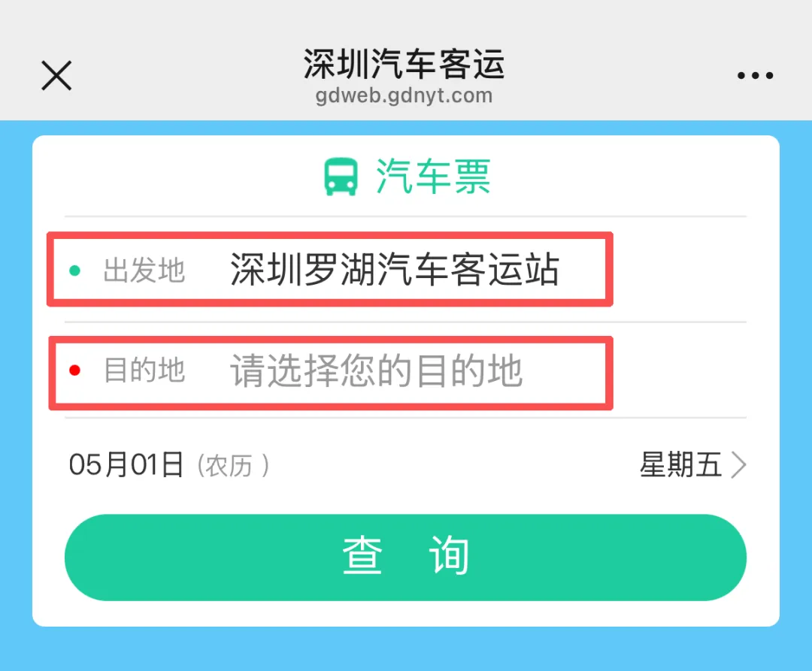Click the (农历) lunar calendar label

232,466
